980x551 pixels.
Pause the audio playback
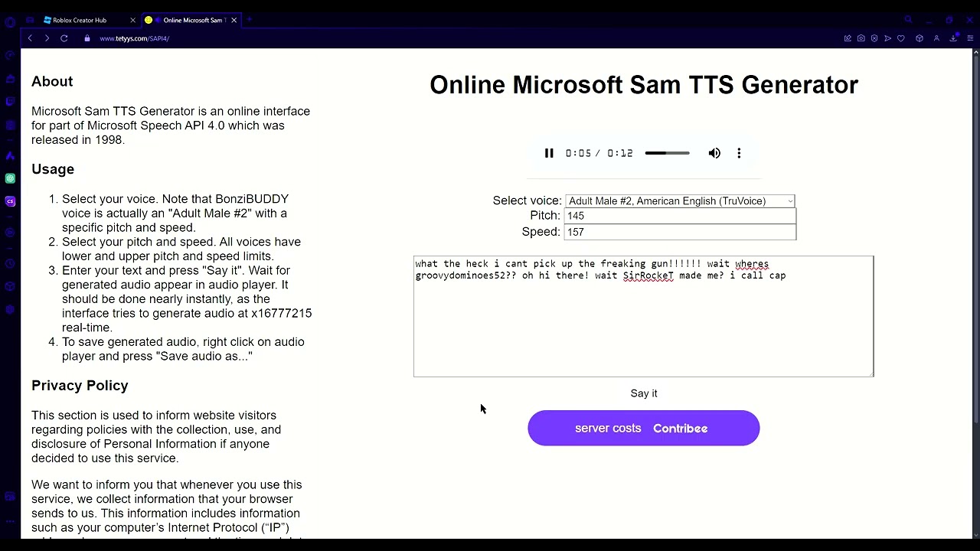549,153
